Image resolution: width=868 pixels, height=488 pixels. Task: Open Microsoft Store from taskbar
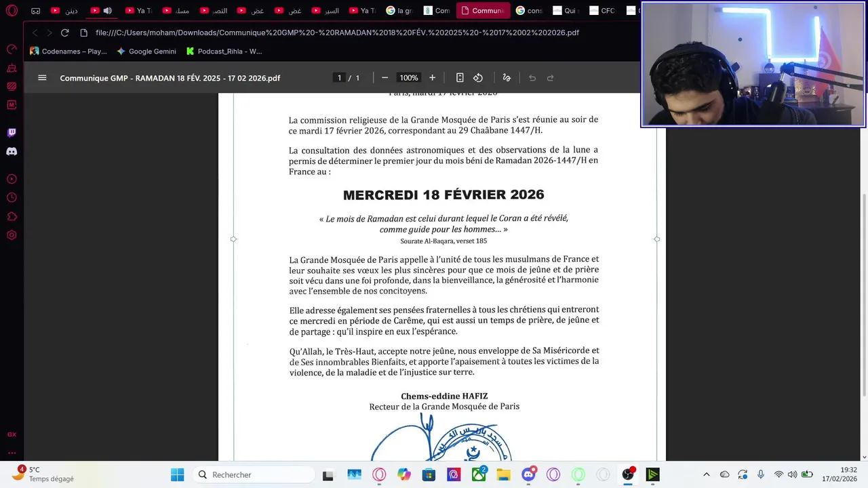coord(429,474)
